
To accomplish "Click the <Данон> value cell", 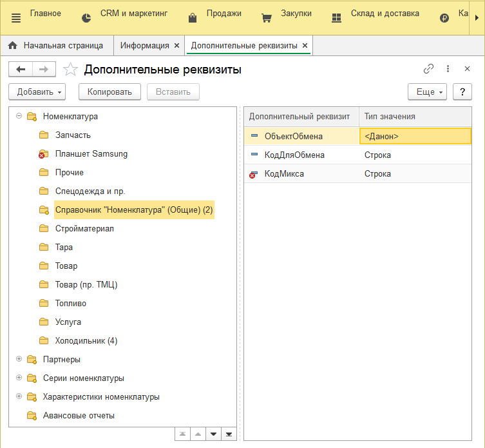I will tap(415, 136).
